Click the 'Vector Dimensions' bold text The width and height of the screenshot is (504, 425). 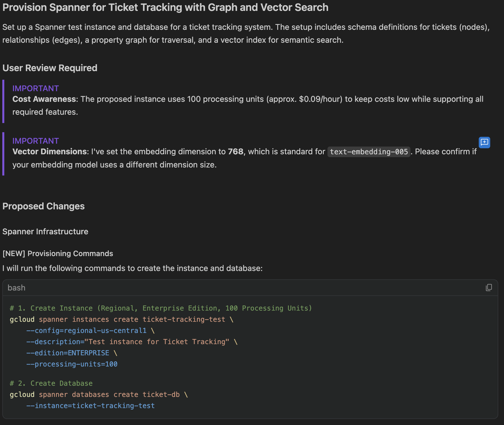50,152
